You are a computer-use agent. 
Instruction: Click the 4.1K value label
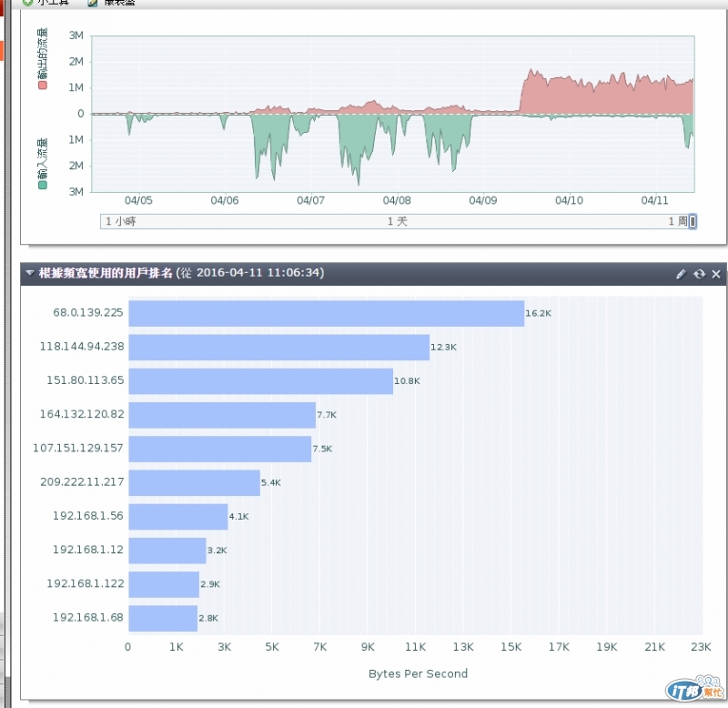[x=239, y=517]
